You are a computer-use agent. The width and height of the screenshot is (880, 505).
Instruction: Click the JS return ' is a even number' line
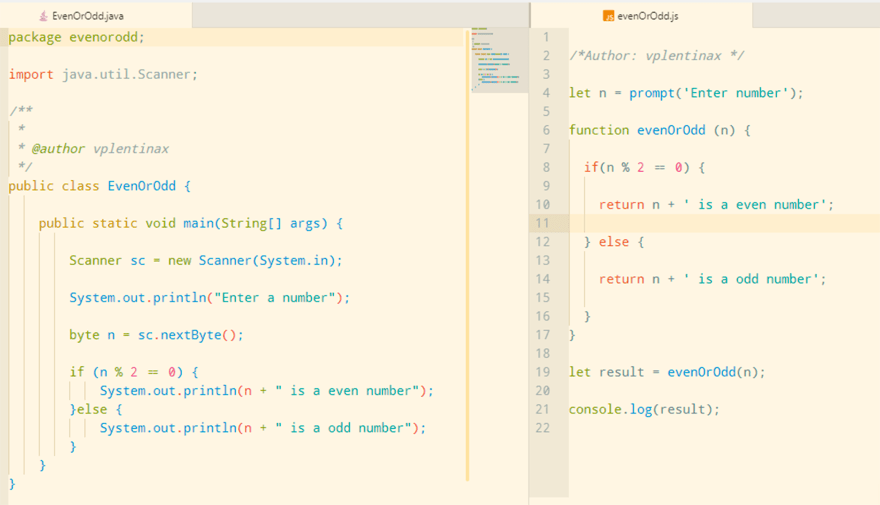(716, 204)
